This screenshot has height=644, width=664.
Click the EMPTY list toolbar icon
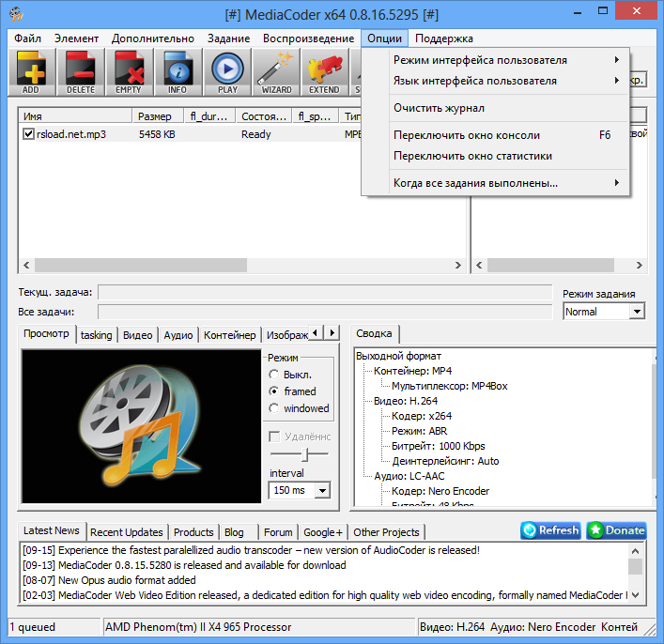[x=130, y=72]
